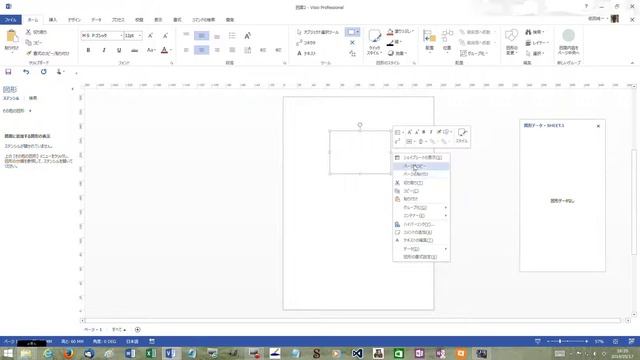Screen dimensions: 640x360
Task: Increase font size with grow-font icon
Action: coord(150,36)
